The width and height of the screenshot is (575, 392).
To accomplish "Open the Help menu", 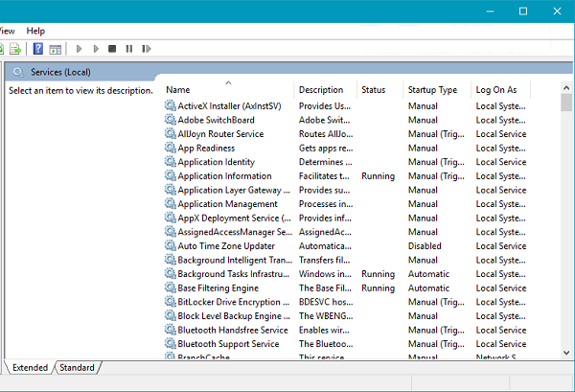I will [x=35, y=31].
